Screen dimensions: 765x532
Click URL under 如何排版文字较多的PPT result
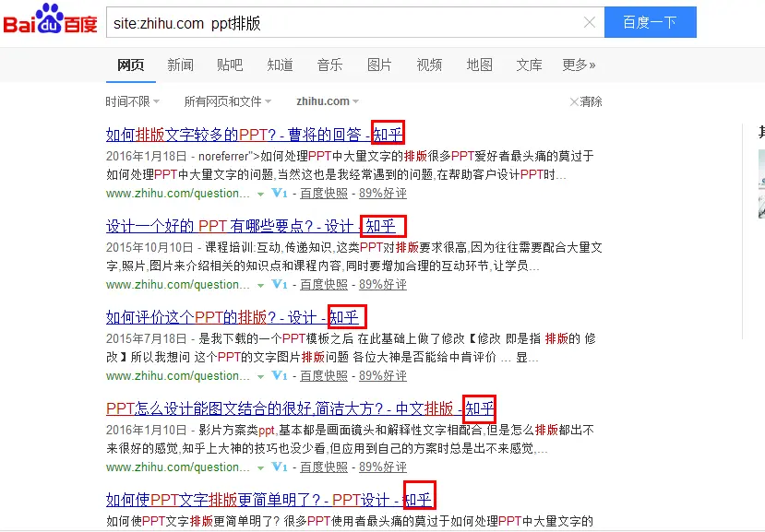(177, 193)
